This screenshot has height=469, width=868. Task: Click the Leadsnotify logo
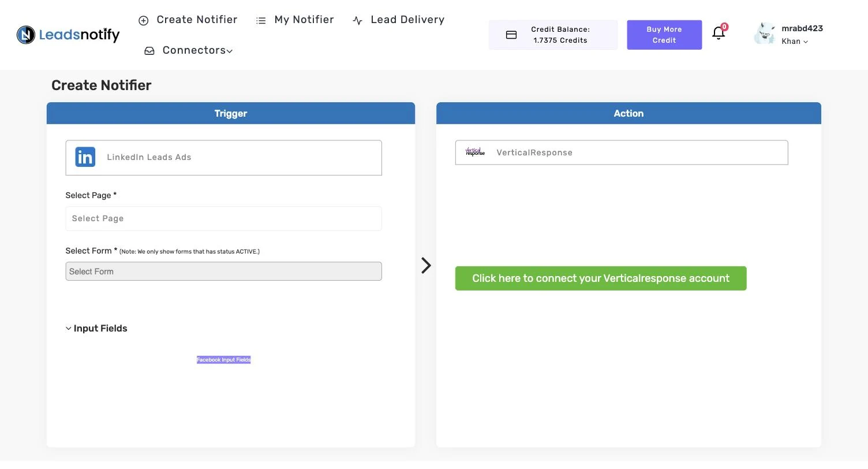tap(68, 35)
